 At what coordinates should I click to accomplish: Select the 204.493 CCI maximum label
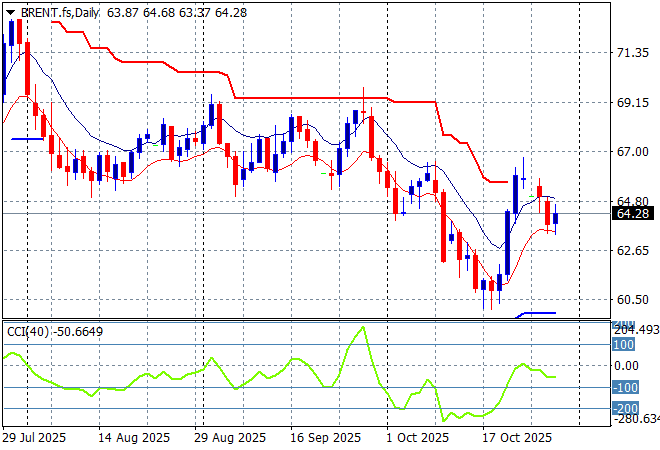pyautogui.click(x=636, y=330)
